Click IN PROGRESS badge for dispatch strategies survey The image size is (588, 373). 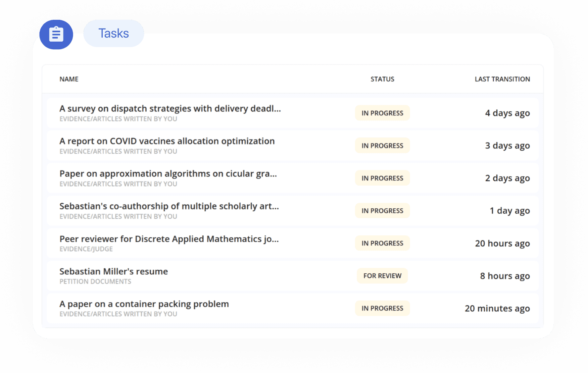tap(382, 113)
